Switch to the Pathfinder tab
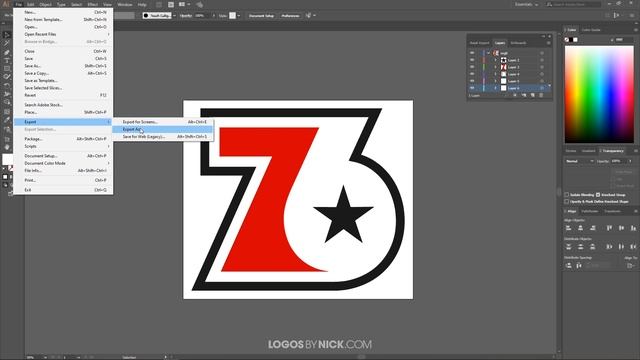 pos(589,211)
